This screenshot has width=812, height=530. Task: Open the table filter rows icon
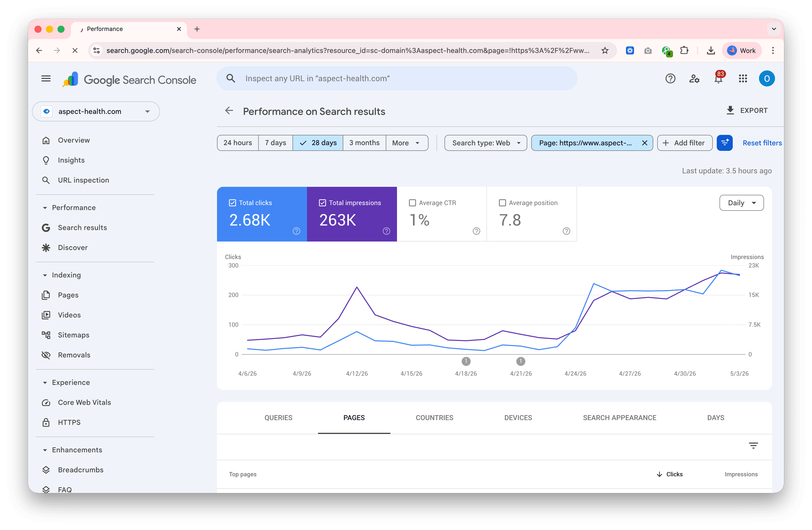[x=753, y=446]
